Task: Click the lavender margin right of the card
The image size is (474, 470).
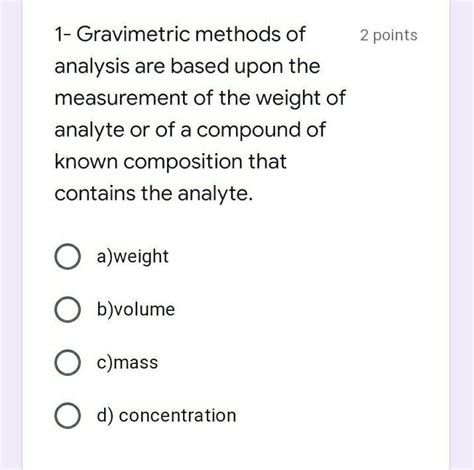Action: pyautogui.click(x=462, y=235)
